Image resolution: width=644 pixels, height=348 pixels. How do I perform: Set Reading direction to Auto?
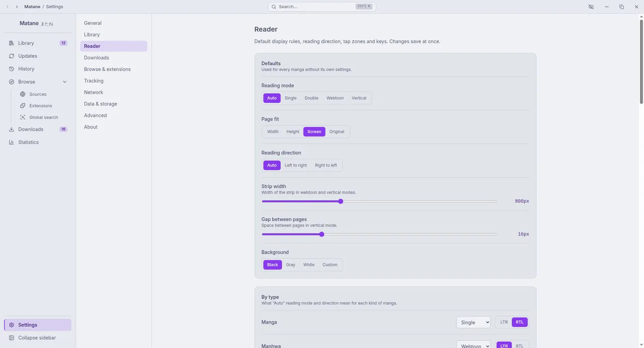click(x=272, y=165)
